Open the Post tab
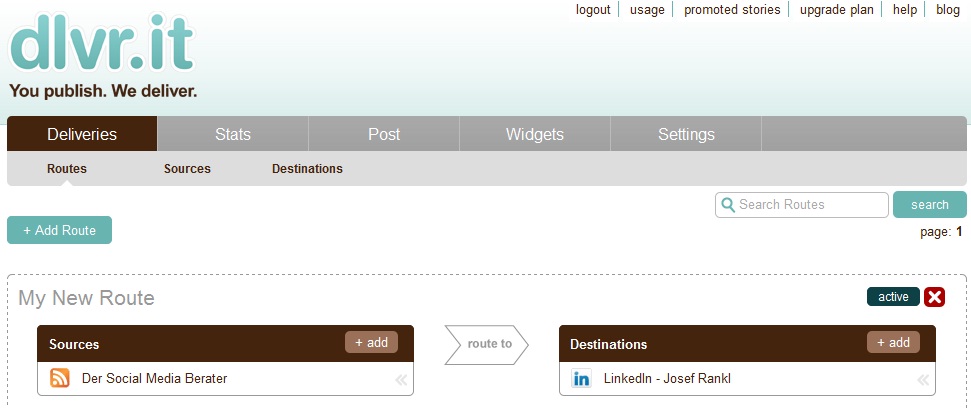971x408 pixels. coord(384,134)
